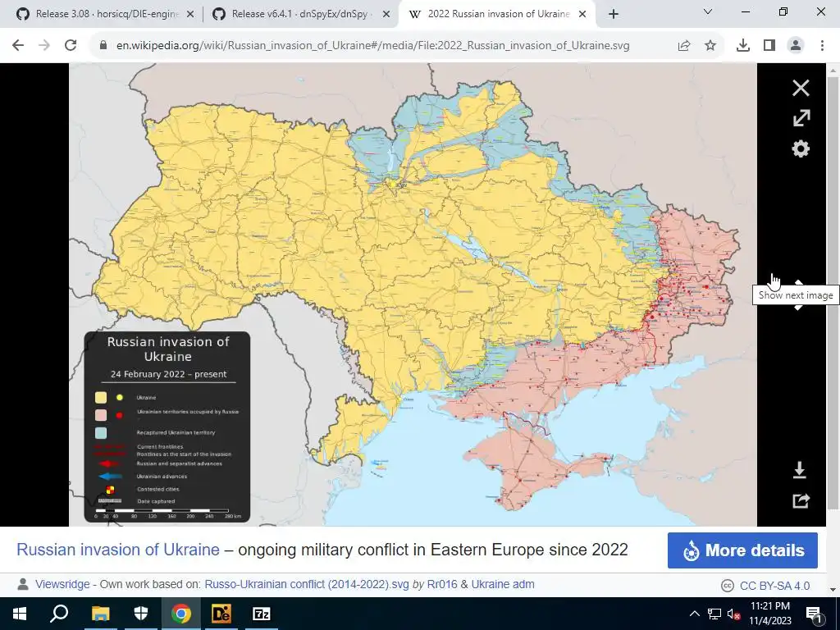Open Rr016 author link

point(442,584)
